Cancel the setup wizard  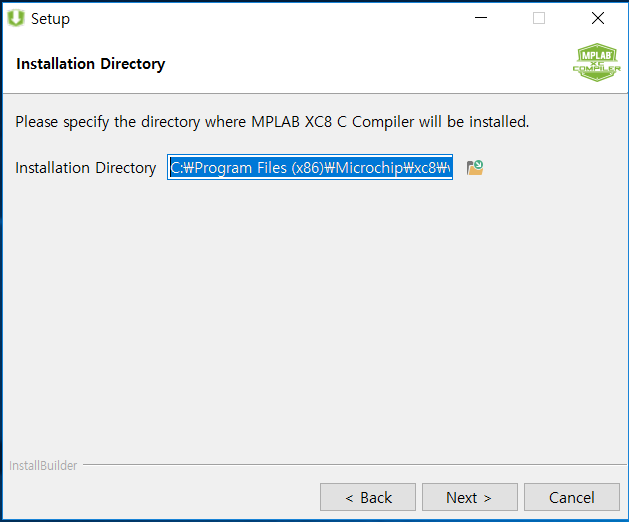point(572,497)
